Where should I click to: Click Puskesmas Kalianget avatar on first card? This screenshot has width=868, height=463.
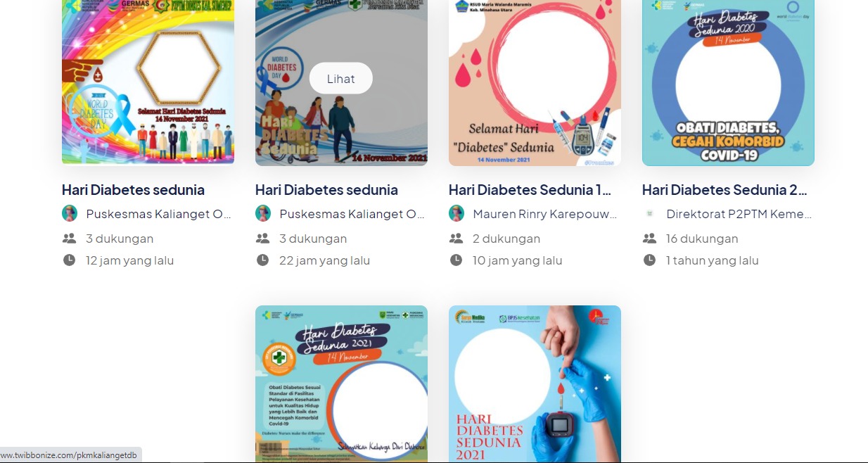point(70,213)
